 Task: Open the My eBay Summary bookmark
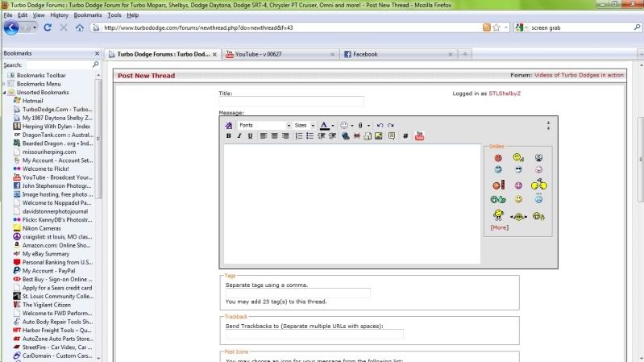pyautogui.click(x=46, y=254)
